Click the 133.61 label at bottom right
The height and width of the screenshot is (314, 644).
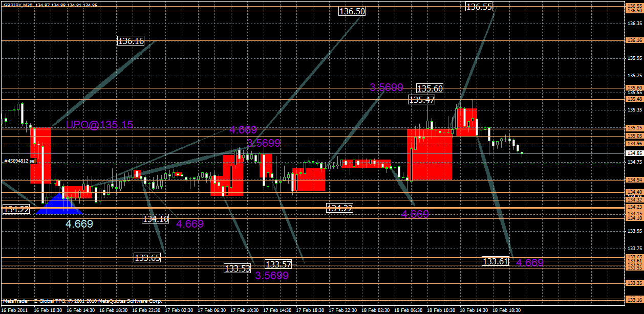[495, 261]
